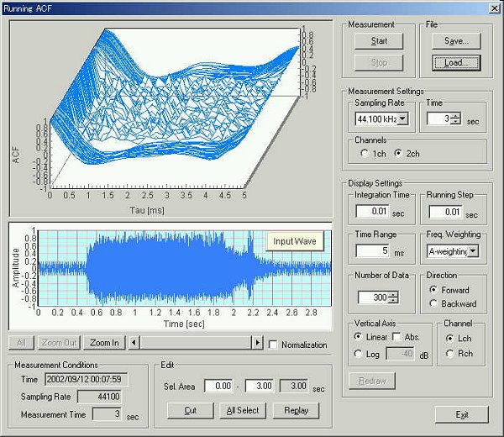Click the All Select button

243,411
